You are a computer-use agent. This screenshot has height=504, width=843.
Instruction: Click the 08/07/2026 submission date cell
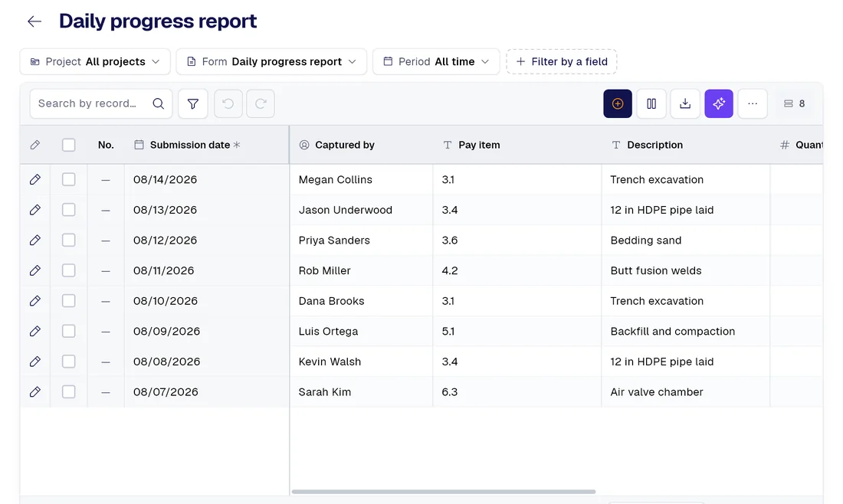click(207, 391)
